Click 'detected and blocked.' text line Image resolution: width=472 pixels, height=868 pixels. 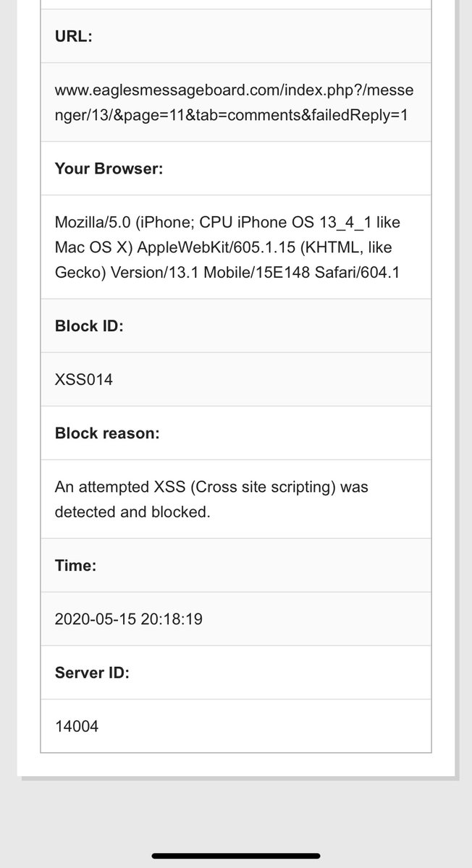(x=132, y=511)
